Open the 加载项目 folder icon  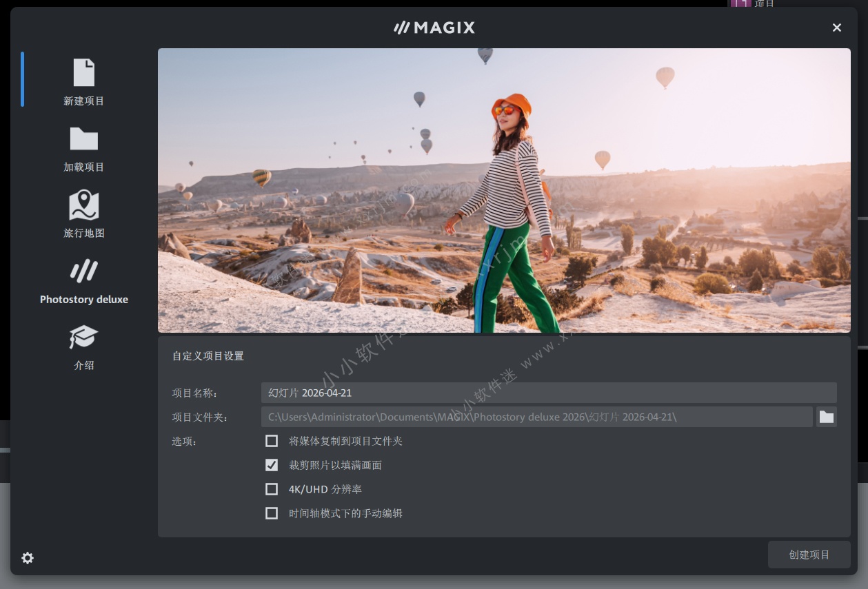point(83,139)
